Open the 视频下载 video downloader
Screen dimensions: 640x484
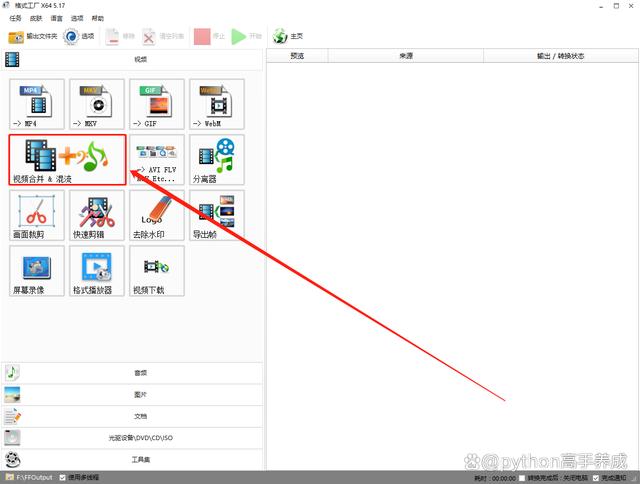coord(157,270)
